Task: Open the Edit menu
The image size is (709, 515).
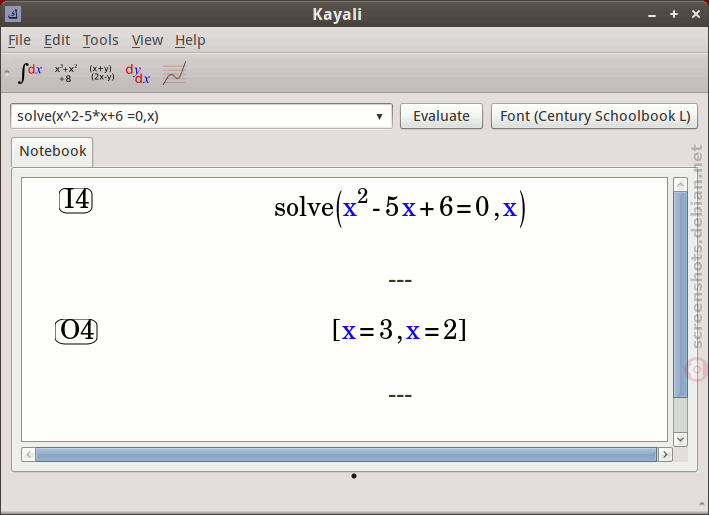Action: click(57, 40)
